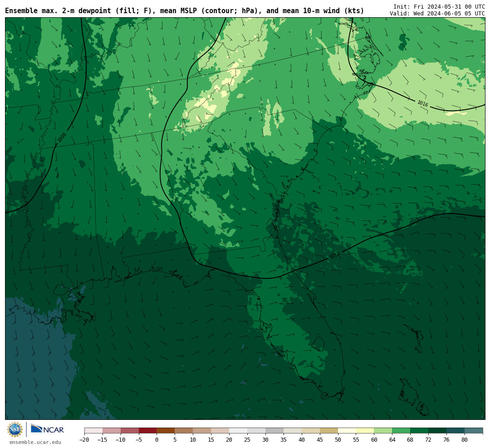This screenshot has height=448, width=490.
Task: Click the 64–68 medium green swatch
Action: [x=401, y=431]
